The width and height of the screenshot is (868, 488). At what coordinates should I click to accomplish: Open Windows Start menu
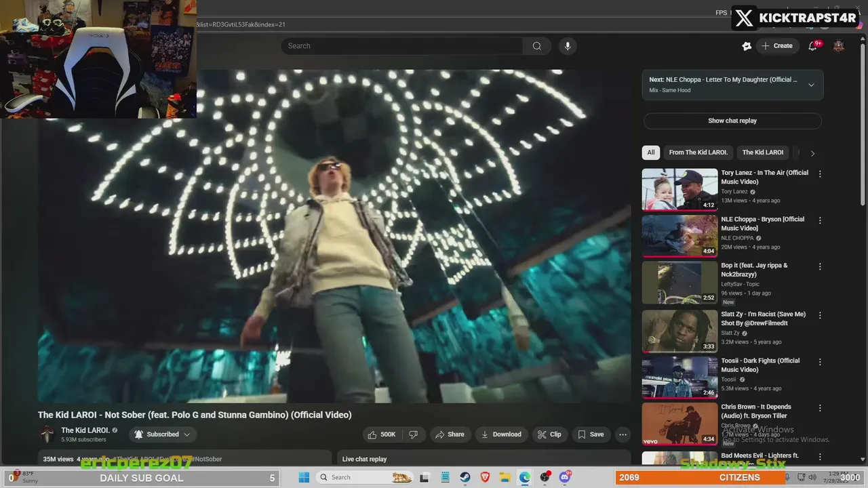[x=304, y=477]
